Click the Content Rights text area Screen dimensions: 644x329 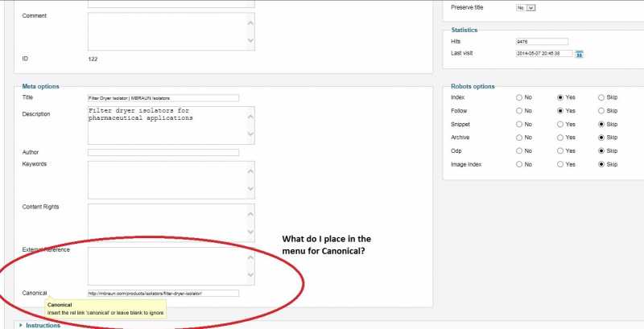(x=167, y=221)
